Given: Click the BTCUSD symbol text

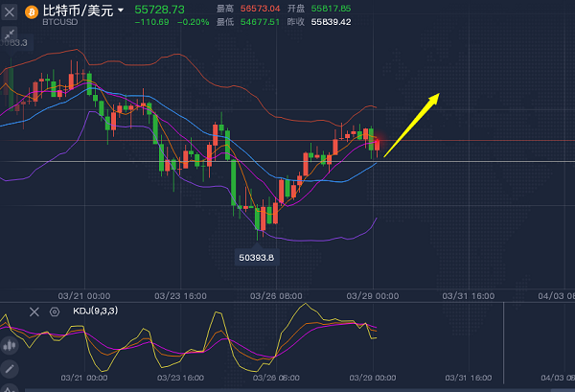Looking at the screenshot, I should (x=60, y=19).
